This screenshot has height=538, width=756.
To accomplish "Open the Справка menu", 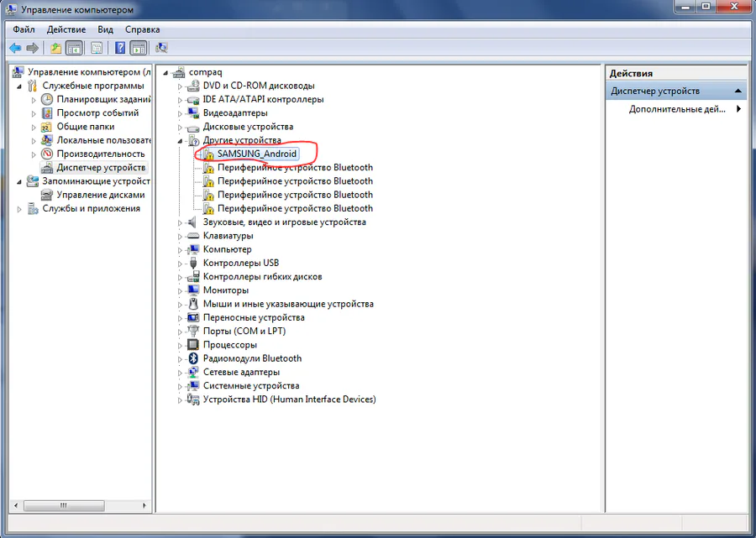I will tap(142, 29).
